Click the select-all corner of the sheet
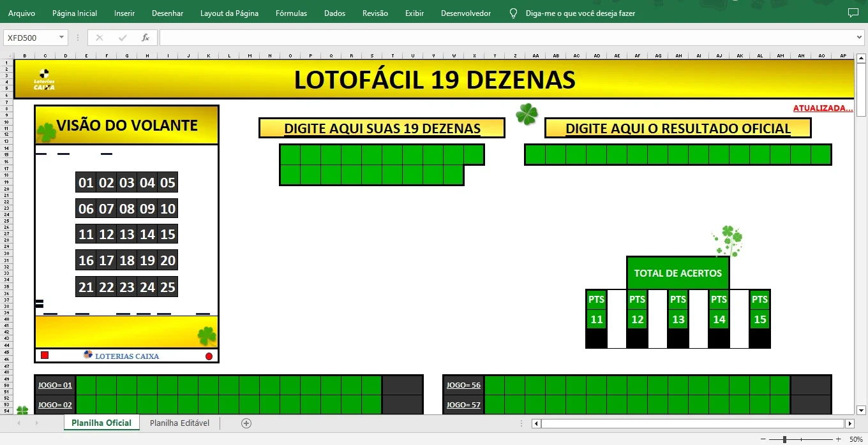Screen dimensions: 868x445 7,55
